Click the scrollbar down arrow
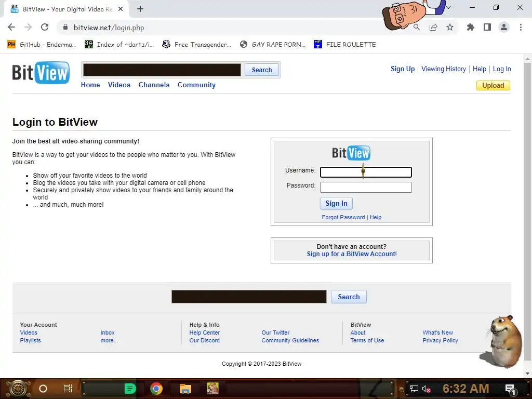532x399 pixels. [x=527, y=374]
